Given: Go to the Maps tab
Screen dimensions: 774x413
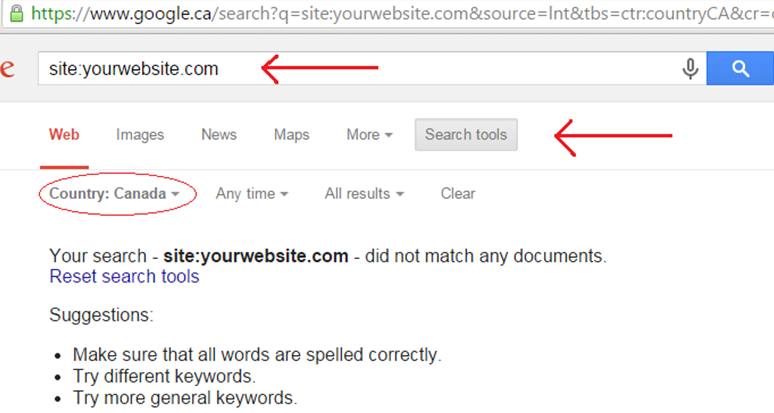Looking at the screenshot, I should [x=292, y=135].
